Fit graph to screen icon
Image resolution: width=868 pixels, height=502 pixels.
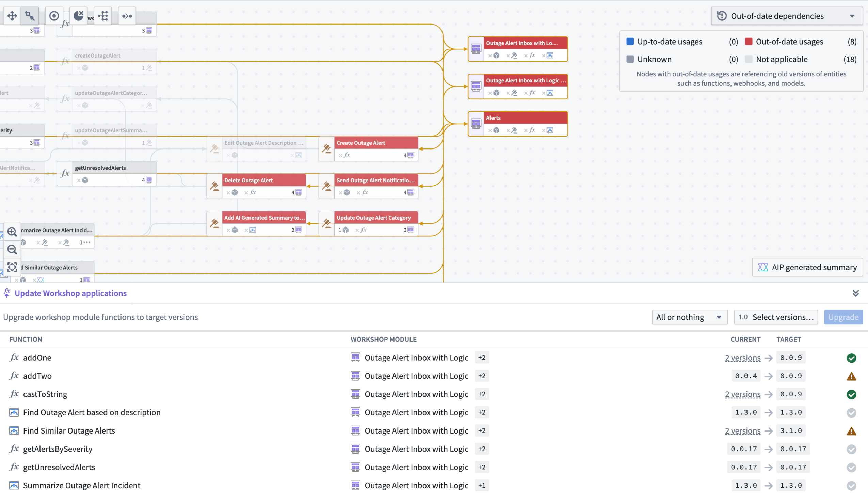[12, 267]
